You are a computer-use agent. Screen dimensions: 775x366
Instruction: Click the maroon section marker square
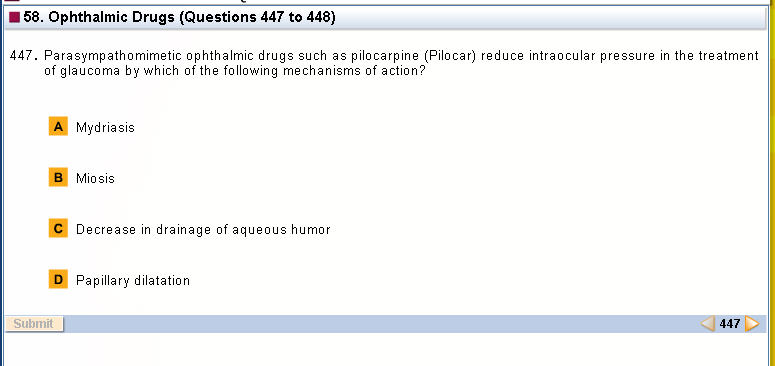coord(15,18)
